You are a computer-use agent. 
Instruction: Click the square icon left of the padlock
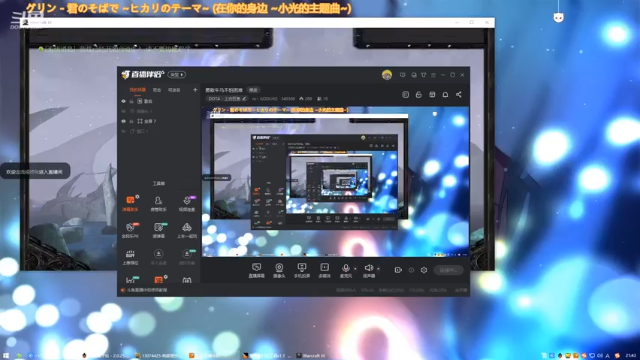[405, 95]
